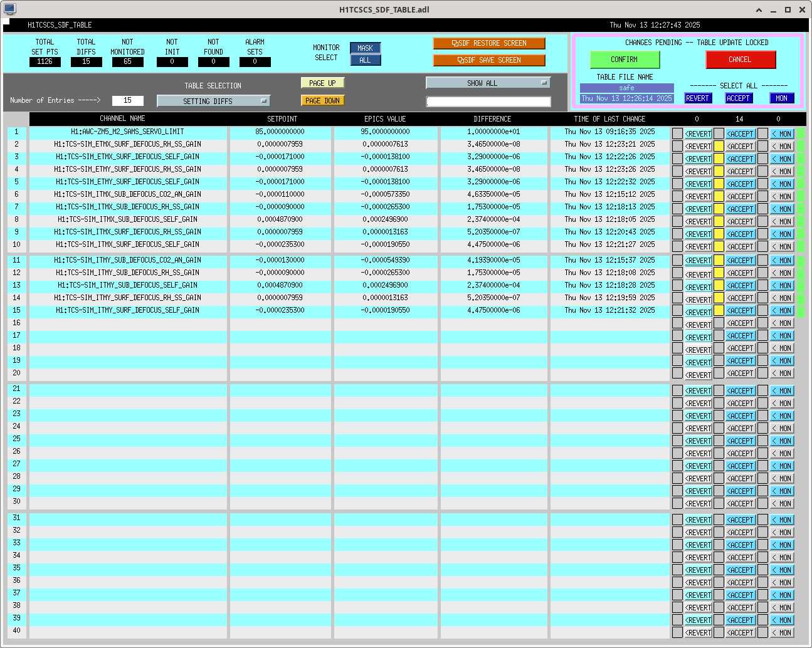Open the SDF SAVE SCREEN display
The image size is (812, 648).
click(489, 60)
